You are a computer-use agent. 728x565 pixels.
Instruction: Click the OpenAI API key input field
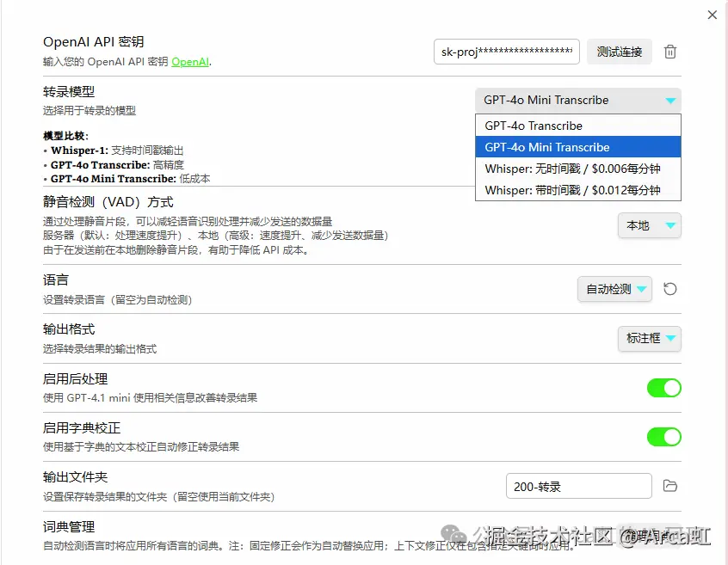[x=507, y=52]
